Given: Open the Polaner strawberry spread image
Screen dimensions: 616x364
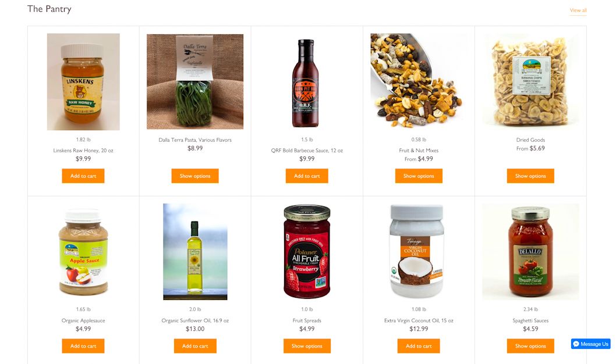Looking at the screenshot, I should pyautogui.click(x=307, y=251).
